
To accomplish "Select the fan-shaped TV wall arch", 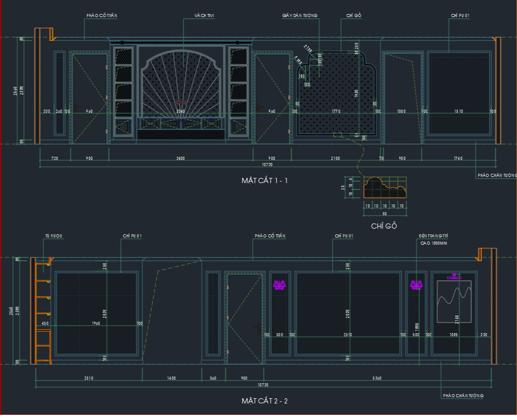I will [181, 83].
